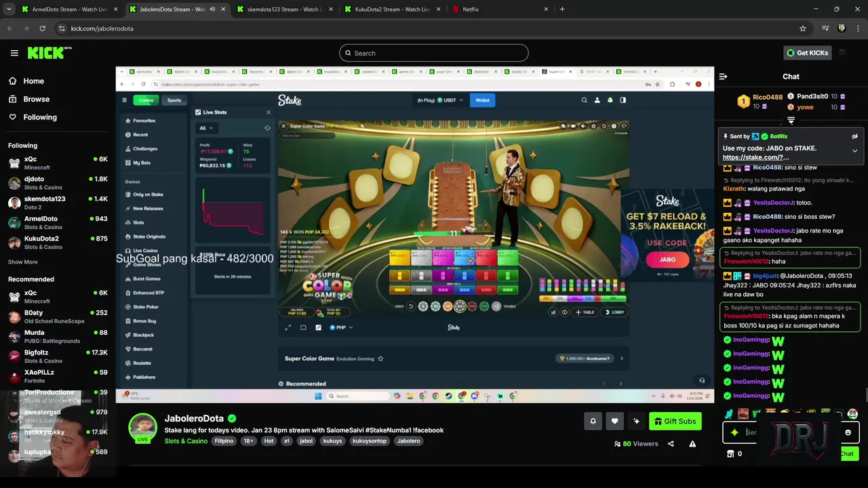The width and height of the screenshot is (868, 488).
Task: Expand the gift leaderboard in chat
Action: tap(791, 121)
